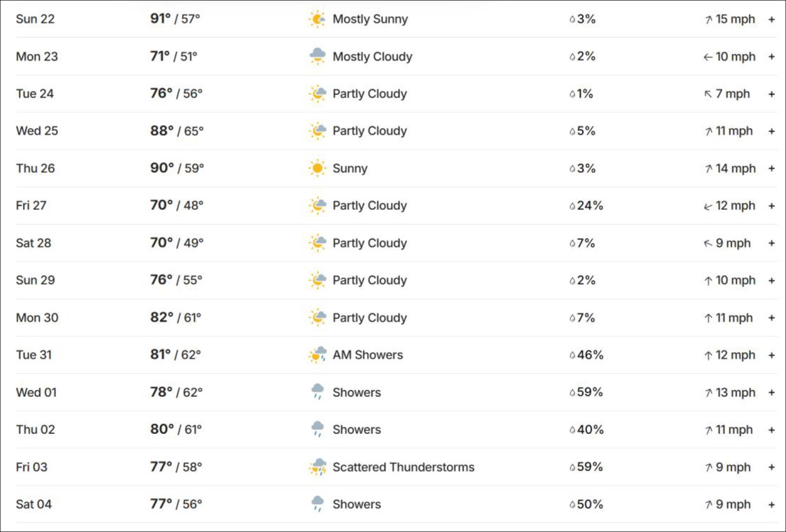Viewport: 786px width, 532px height.
Task: Click the AM Showers icon for Tue 31
Action: [317, 355]
